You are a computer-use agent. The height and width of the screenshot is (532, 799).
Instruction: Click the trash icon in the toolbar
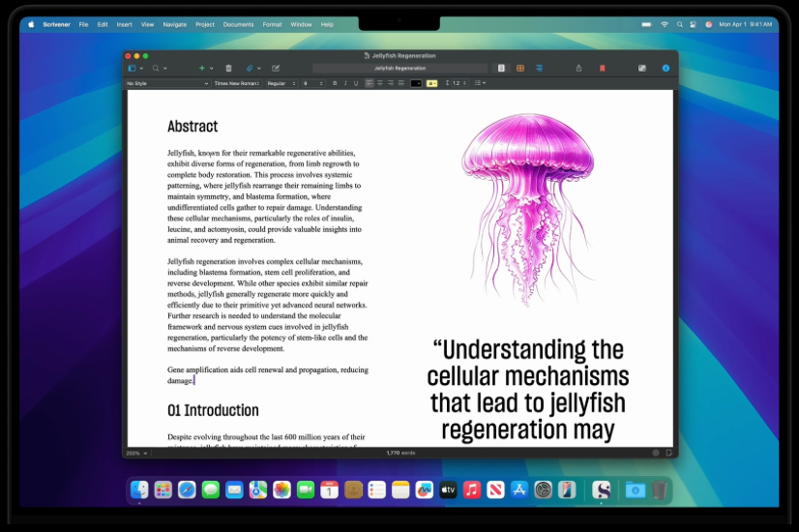pyautogui.click(x=228, y=69)
